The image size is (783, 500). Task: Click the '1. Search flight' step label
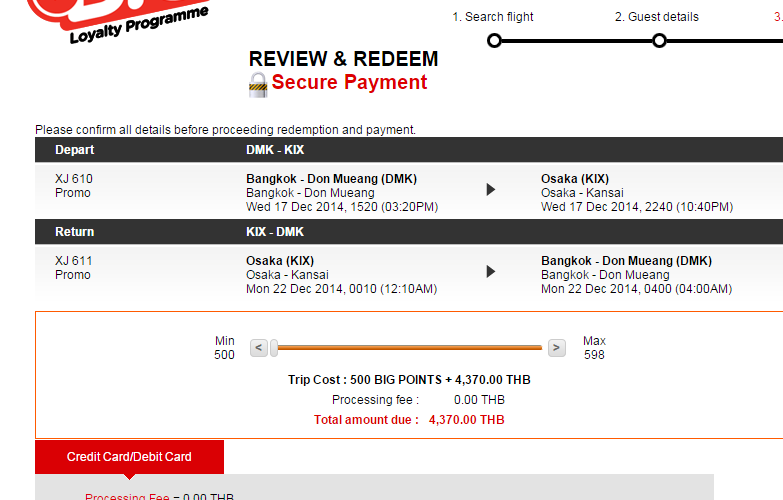coord(493,17)
